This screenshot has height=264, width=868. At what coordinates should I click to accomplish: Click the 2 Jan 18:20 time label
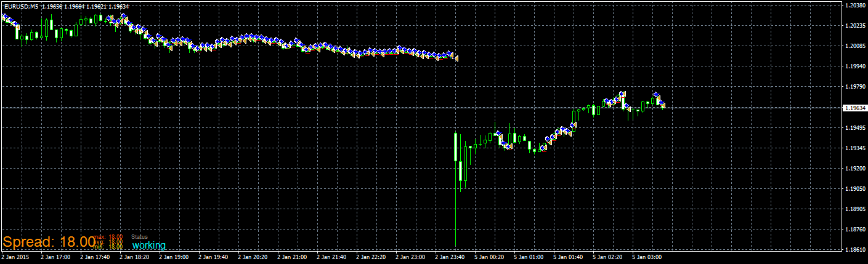(x=134, y=257)
